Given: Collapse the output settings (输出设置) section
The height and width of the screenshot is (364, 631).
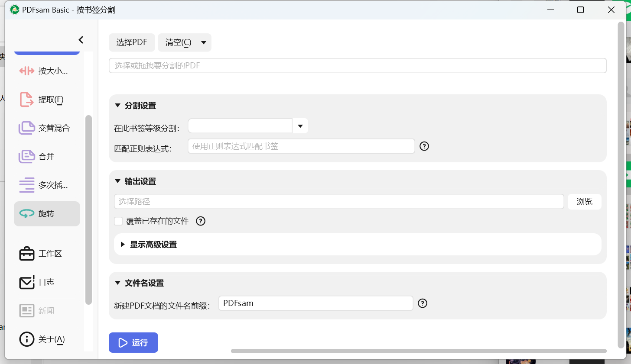Looking at the screenshot, I should [117, 181].
